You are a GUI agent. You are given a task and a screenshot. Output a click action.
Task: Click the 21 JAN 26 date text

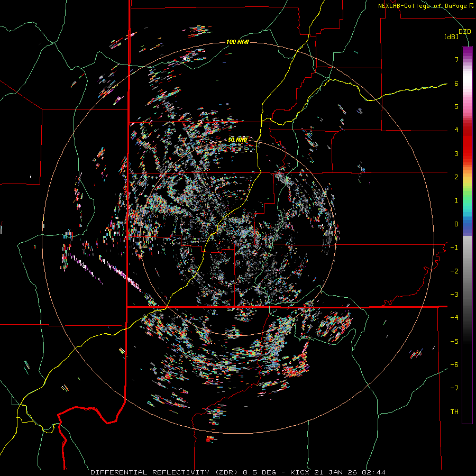pos(335,472)
